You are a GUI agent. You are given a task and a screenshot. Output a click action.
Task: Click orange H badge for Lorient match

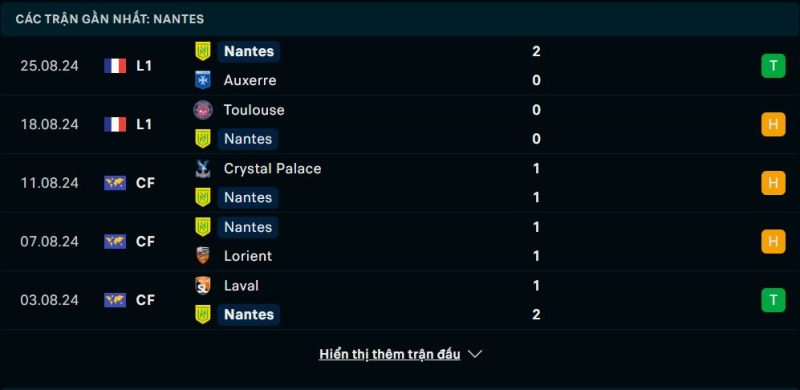773,241
